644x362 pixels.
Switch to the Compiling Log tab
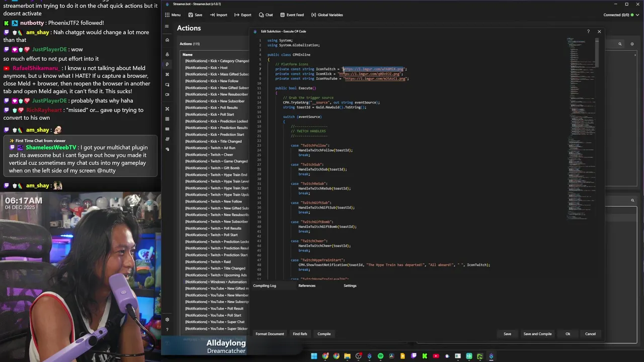[265, 286]
